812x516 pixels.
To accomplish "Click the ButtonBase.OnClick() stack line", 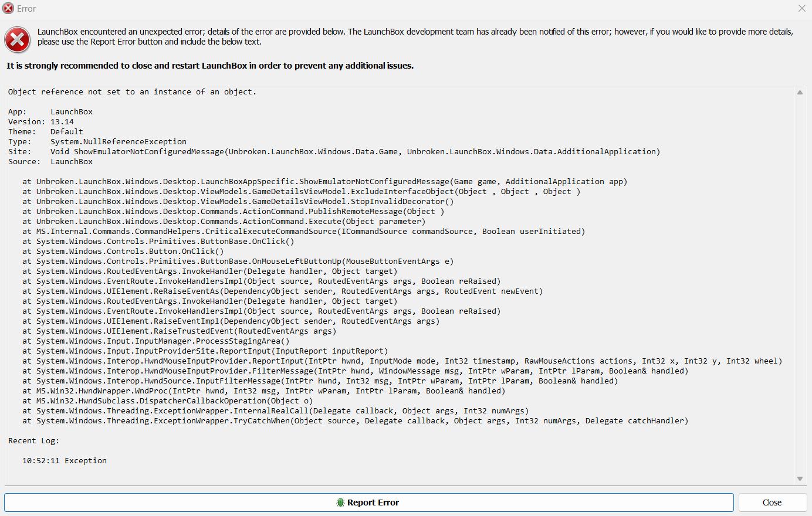I will pyautogui.click(x=158, y=242).
